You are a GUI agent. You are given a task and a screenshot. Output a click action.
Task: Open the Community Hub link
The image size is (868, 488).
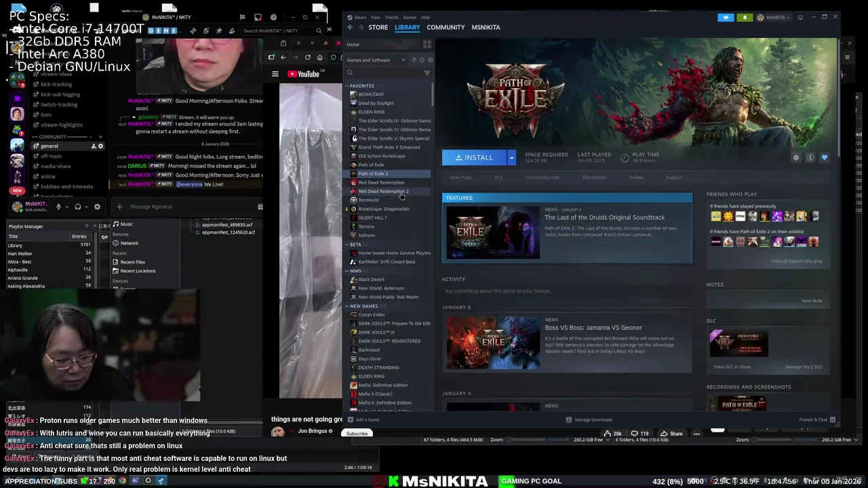coord(542,178)
